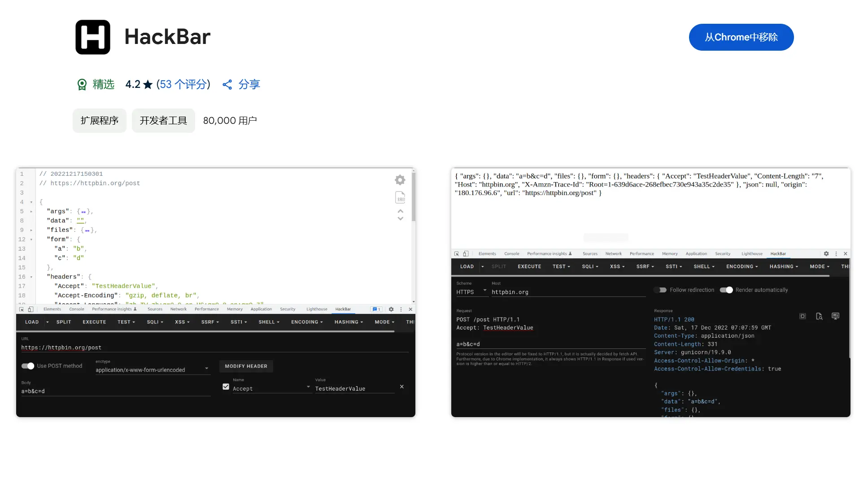Click the settings gear in left screenshot's code viewer
This screenshot has width=868, height=479.
pyautogui.click(x=400, y=180)
